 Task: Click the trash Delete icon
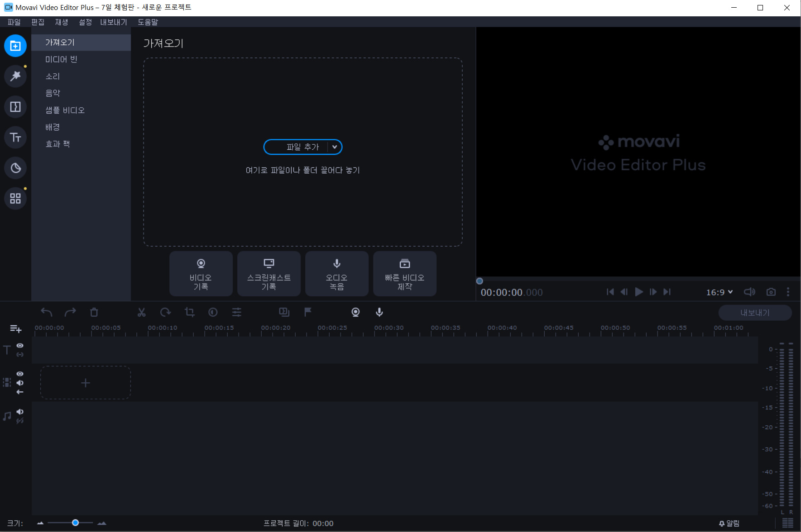[x=94, y=312]
